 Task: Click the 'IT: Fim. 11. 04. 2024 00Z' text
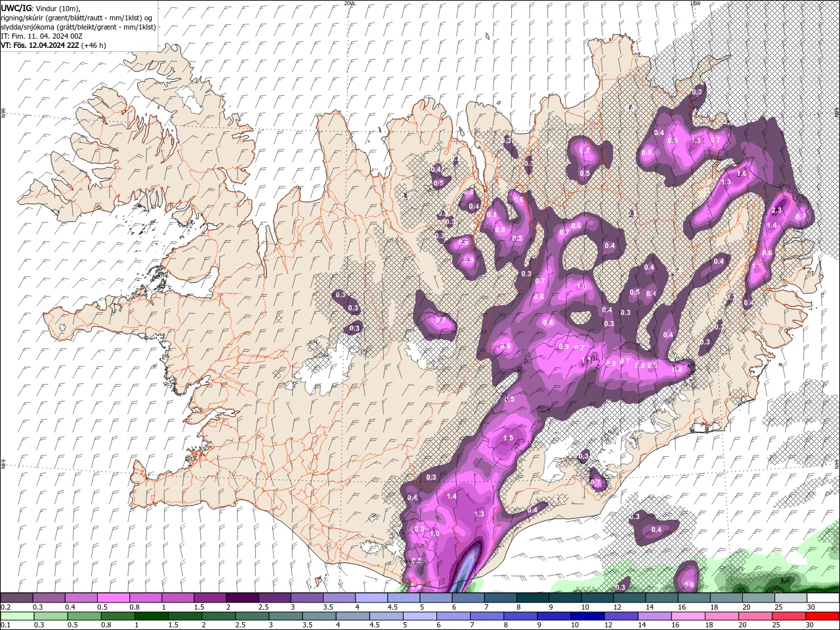coord(41,36)
